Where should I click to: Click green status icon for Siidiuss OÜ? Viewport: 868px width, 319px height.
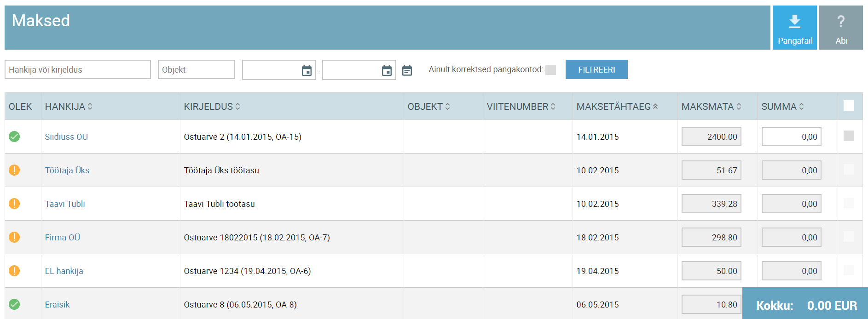pyautogui.click(x=14, y=137)
